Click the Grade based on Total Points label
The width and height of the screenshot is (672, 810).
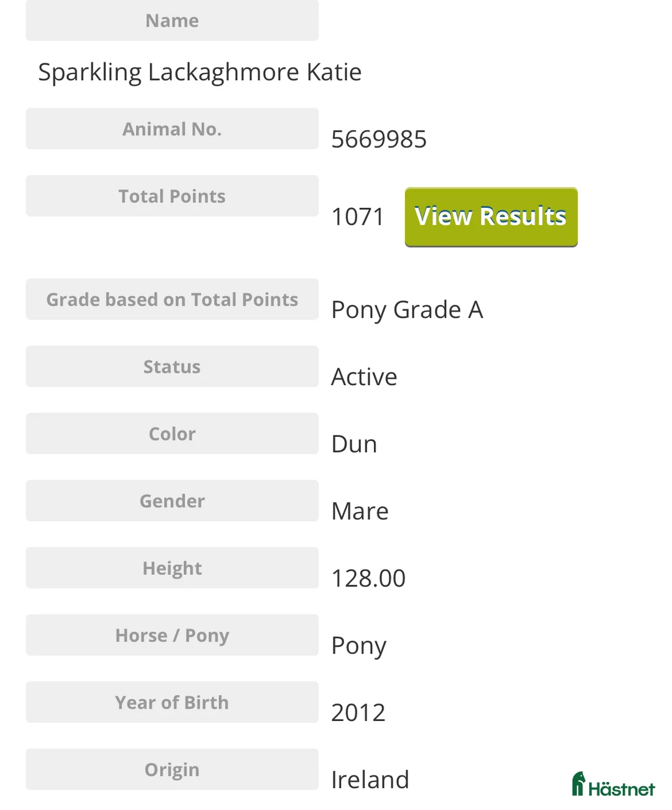pos(172,299)
